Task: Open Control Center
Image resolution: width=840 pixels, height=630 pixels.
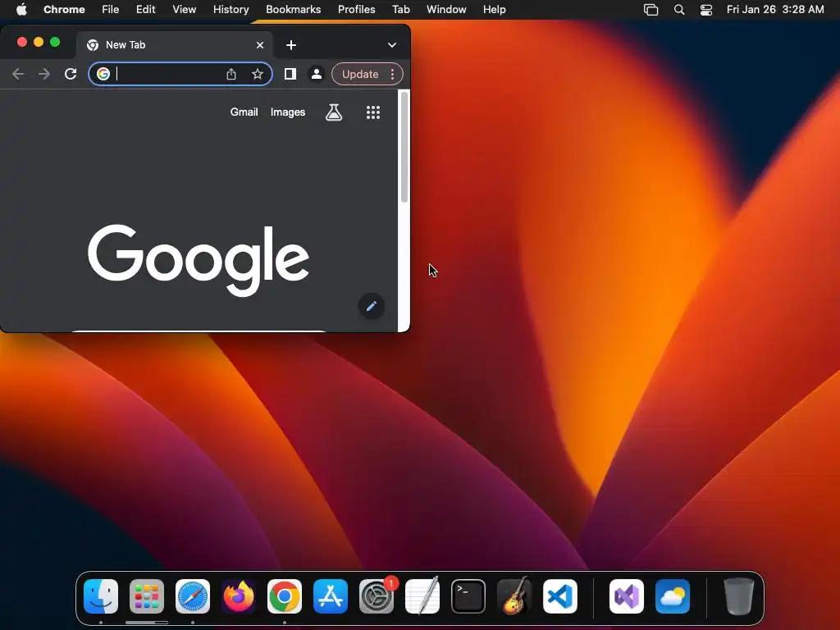Action: click(706, 10)
